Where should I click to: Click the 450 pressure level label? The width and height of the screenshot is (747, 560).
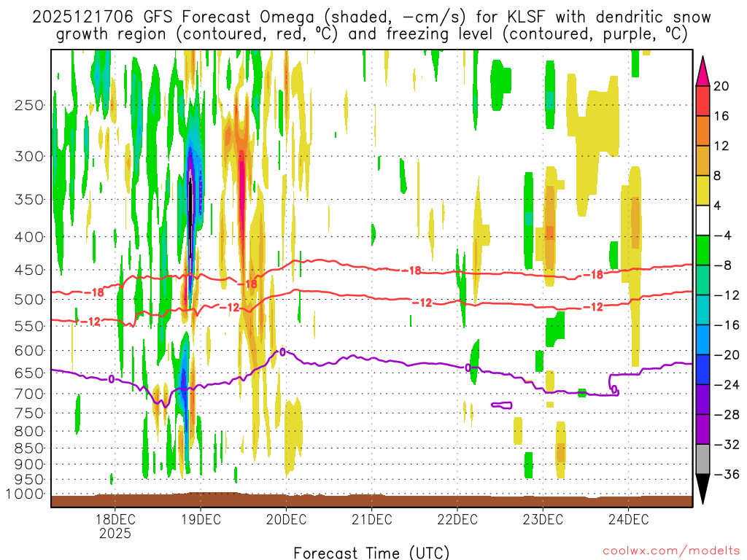tap(29, 270)
